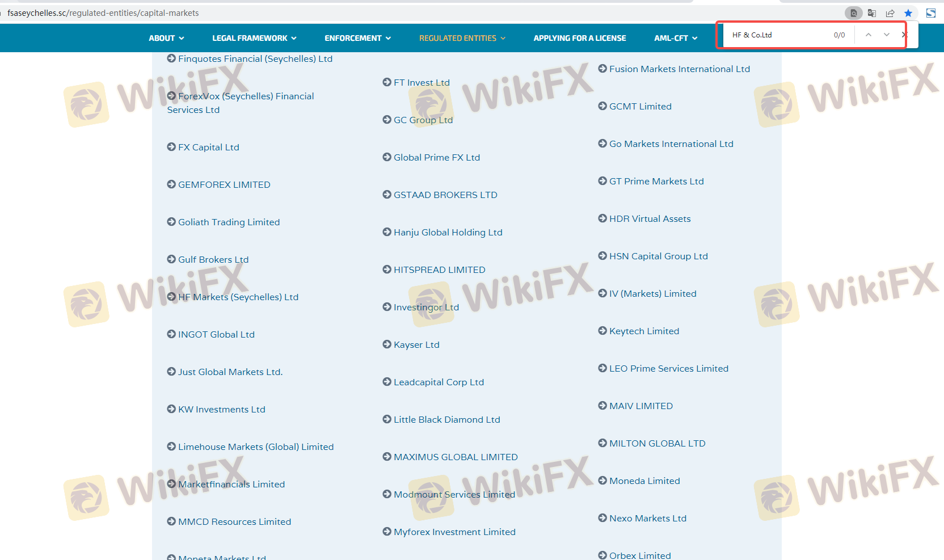The image size is (944, 560).
Task: Expand the LEGAL FRAMEWORK dropdown
Action: [254, 38]
